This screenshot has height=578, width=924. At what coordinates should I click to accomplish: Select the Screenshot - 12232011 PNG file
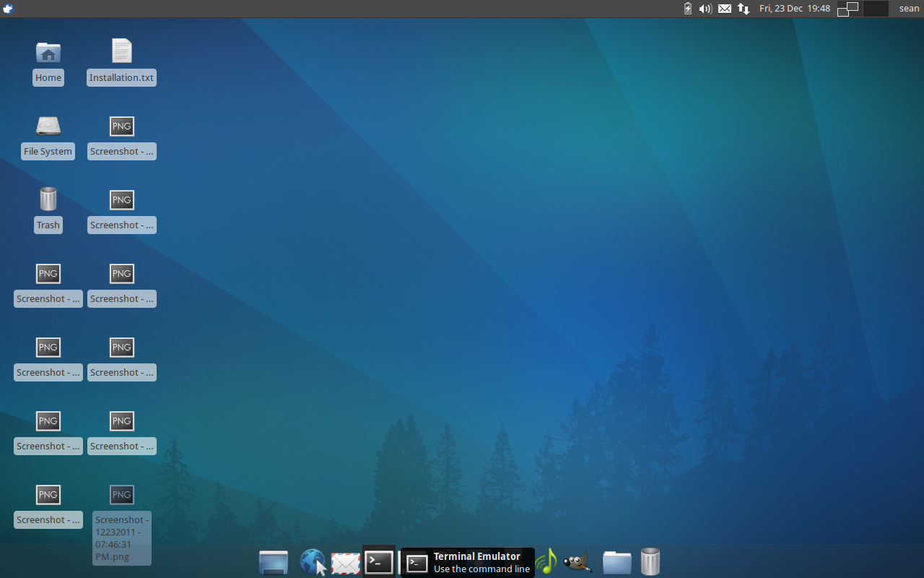point(121,495)
